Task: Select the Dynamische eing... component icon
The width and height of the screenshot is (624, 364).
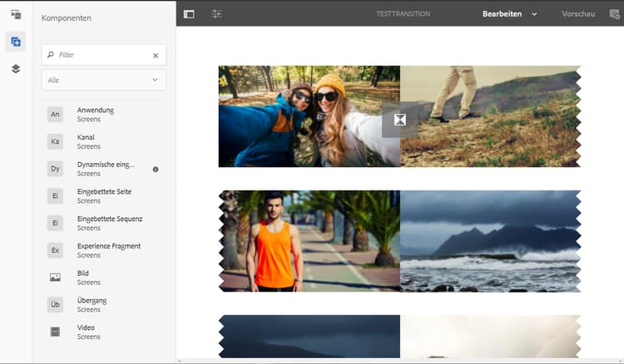Action: [55, 169]
